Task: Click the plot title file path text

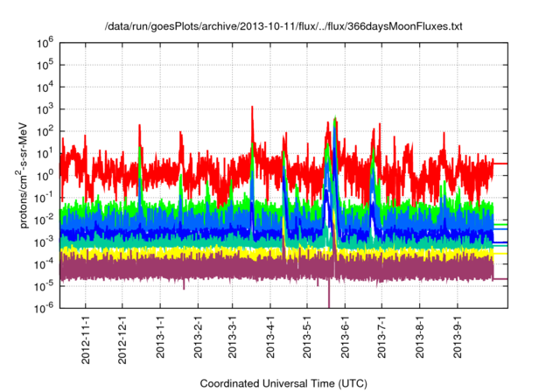Action: (x=283, y=26)
